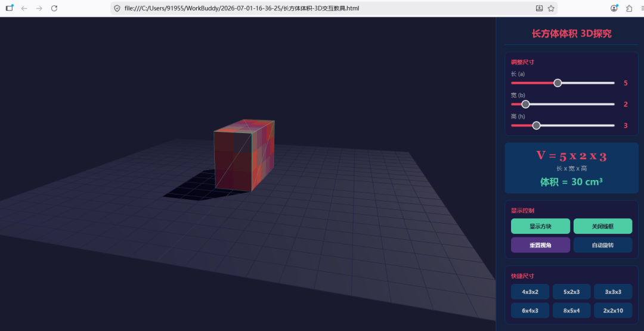644x331 pixels.
Task: Click the 长 (a) length slider handle
Action: [x=558, y=83]
